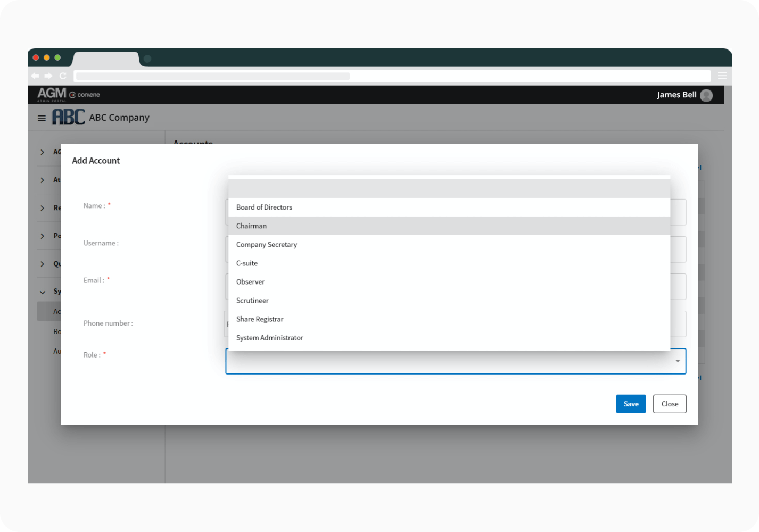Choose the Observer role option
This screenshot has width=759, height=532.
pyautogui.click(x=250, y=282)
